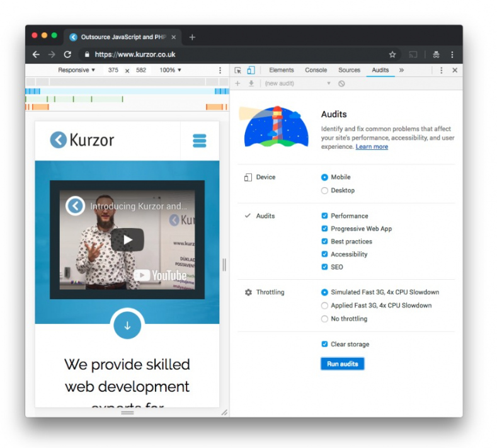Click the Kurzor logo on the webpage
The image size is (497, 448).
[82, 140]
